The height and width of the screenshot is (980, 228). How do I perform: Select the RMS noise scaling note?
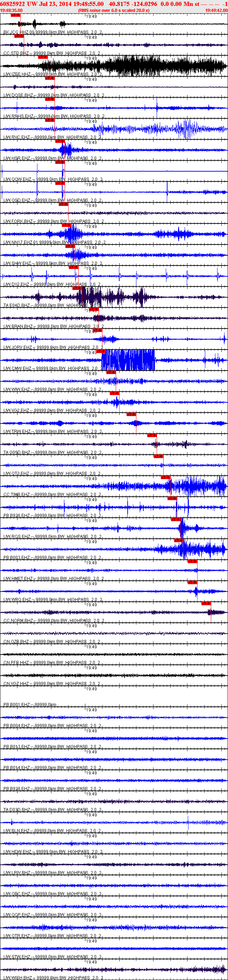click(x=114, y=11)
